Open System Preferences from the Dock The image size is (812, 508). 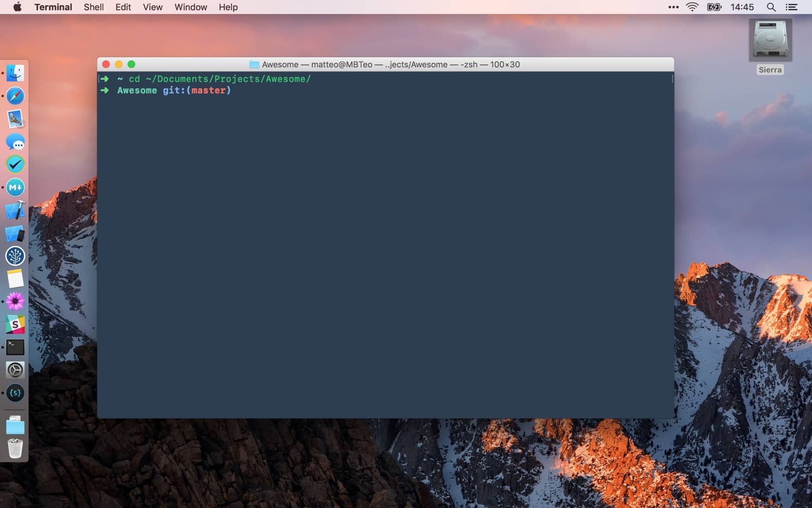[x=15, y=370]
